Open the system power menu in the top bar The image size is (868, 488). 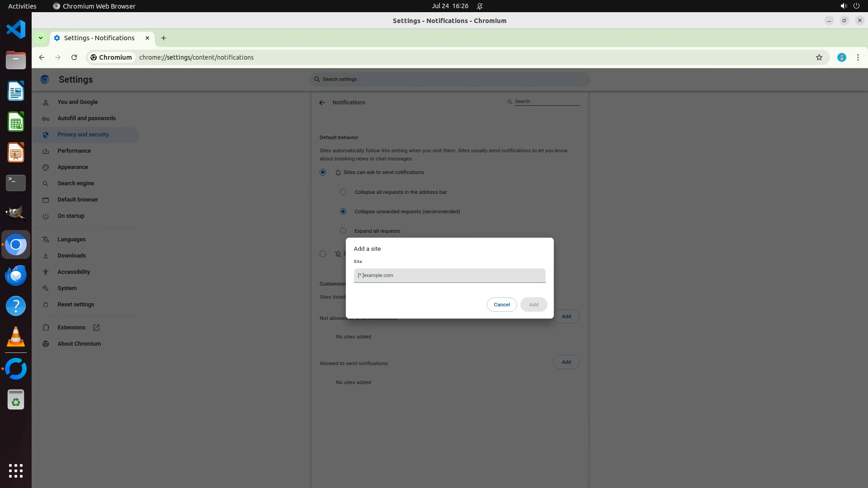click(856, 6)
